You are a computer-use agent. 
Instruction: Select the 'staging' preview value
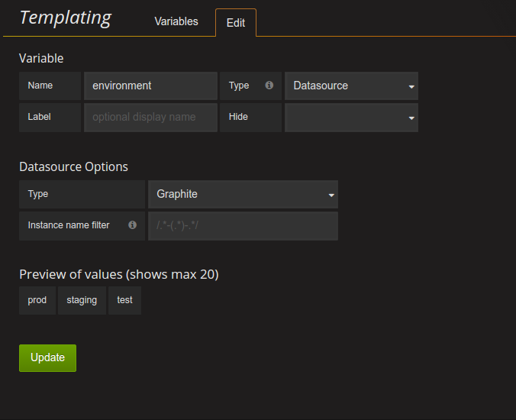click(82, 300)
